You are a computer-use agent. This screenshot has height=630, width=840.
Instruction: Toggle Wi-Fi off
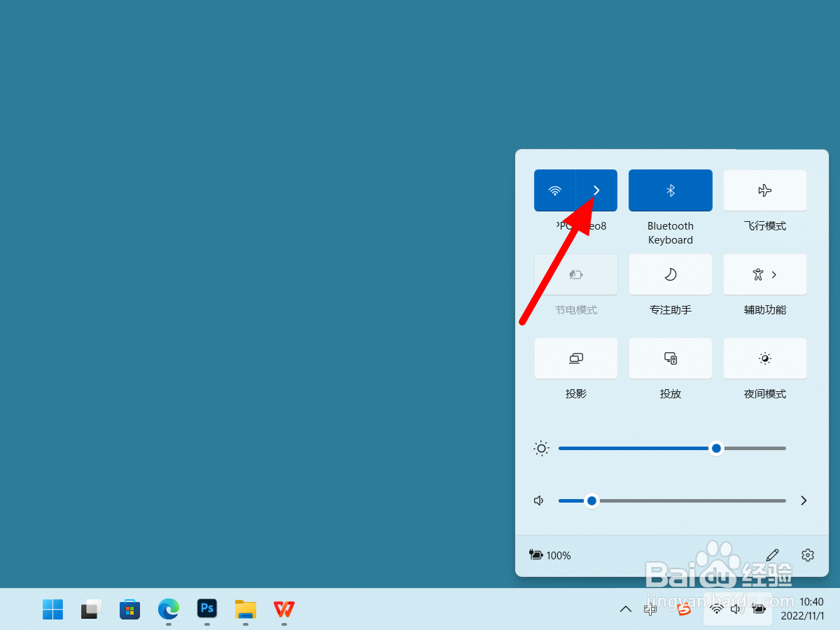555,190
